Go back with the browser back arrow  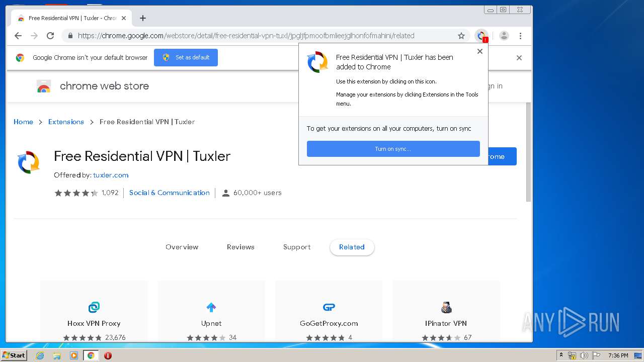[18, 36]
